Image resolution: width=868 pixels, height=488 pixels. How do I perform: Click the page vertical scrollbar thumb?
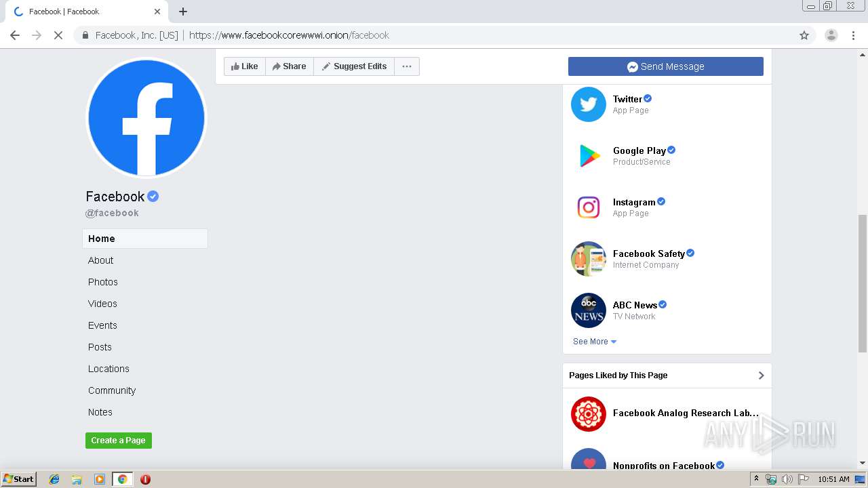[862, 283]
